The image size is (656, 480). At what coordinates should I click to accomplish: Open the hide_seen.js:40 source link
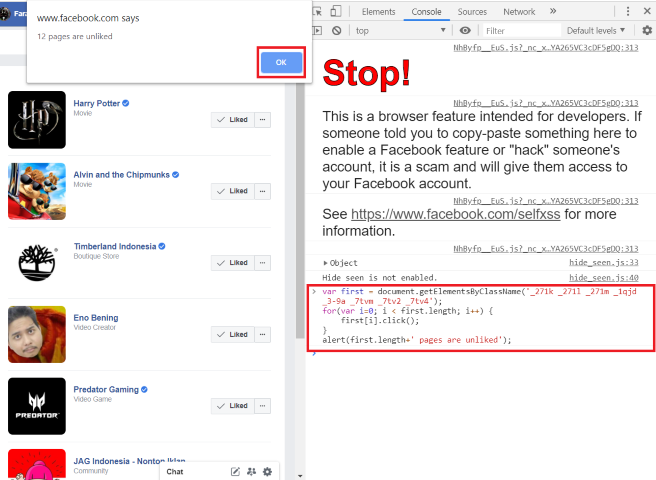coord(604,277)
